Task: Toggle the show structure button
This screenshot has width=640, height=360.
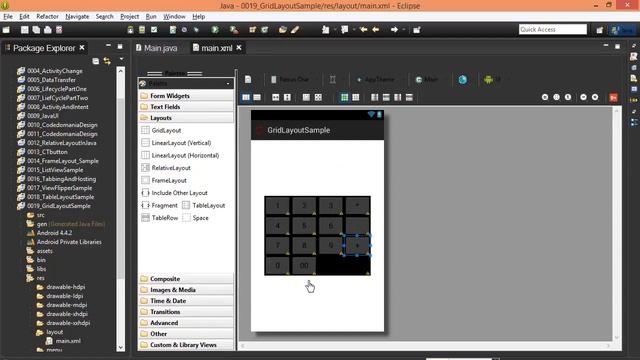Action: pyautogui.click(x=306, y=97)
